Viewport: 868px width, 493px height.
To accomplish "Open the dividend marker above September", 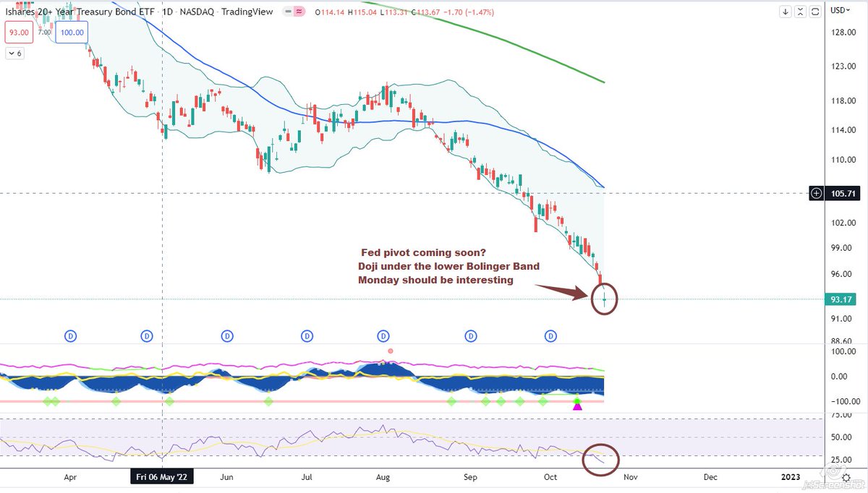I will tap(471, 335).
